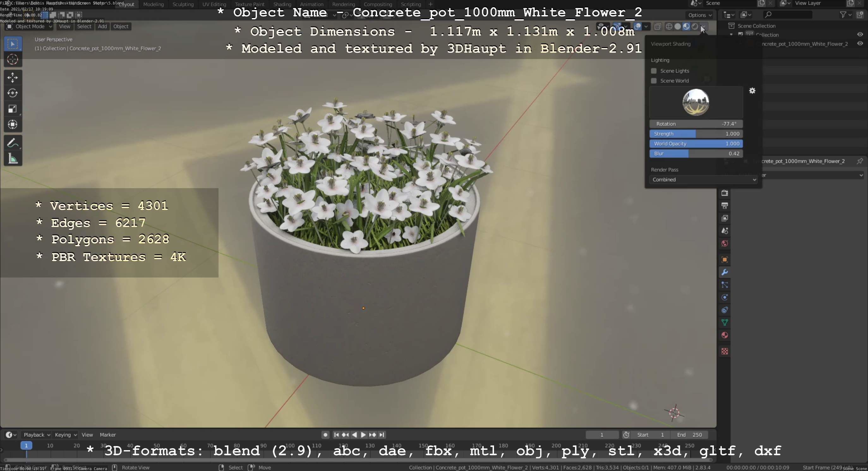Add a new collection in the outliner
868x471 pixels.
point(860,15)
